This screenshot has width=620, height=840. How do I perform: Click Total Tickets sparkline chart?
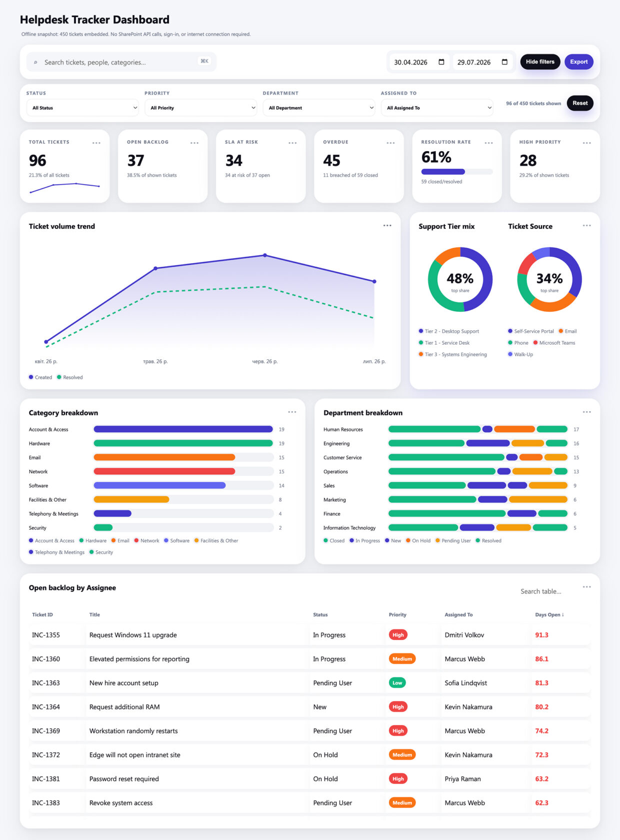pos(64,188)
